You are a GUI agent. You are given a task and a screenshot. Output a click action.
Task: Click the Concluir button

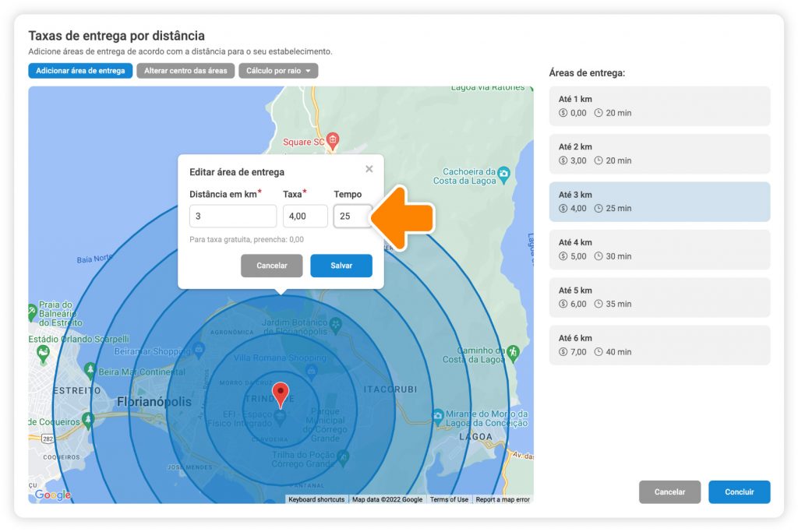739,491
